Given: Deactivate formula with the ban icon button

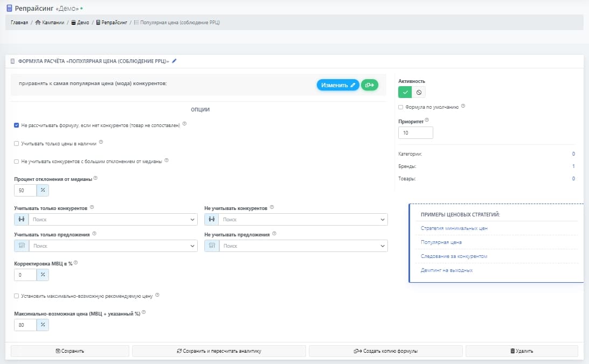Looking at the screenshot, I should tap(419, 92).
